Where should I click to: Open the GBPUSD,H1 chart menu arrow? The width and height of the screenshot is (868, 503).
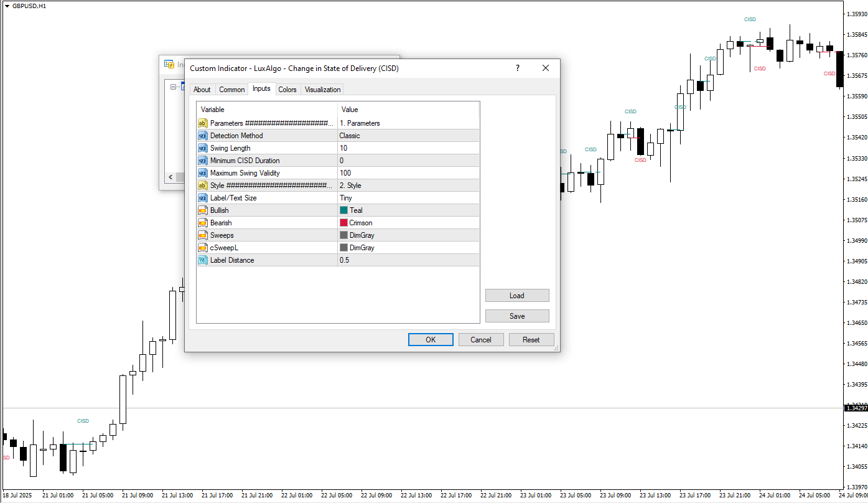7,6
